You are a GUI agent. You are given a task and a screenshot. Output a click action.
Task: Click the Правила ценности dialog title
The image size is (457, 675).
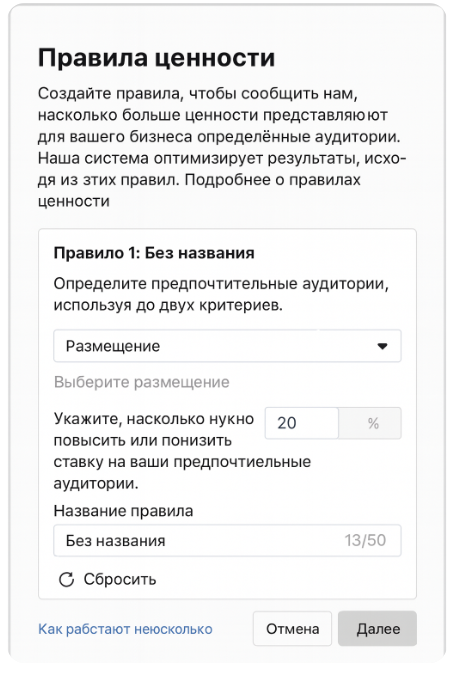point(157,57)
